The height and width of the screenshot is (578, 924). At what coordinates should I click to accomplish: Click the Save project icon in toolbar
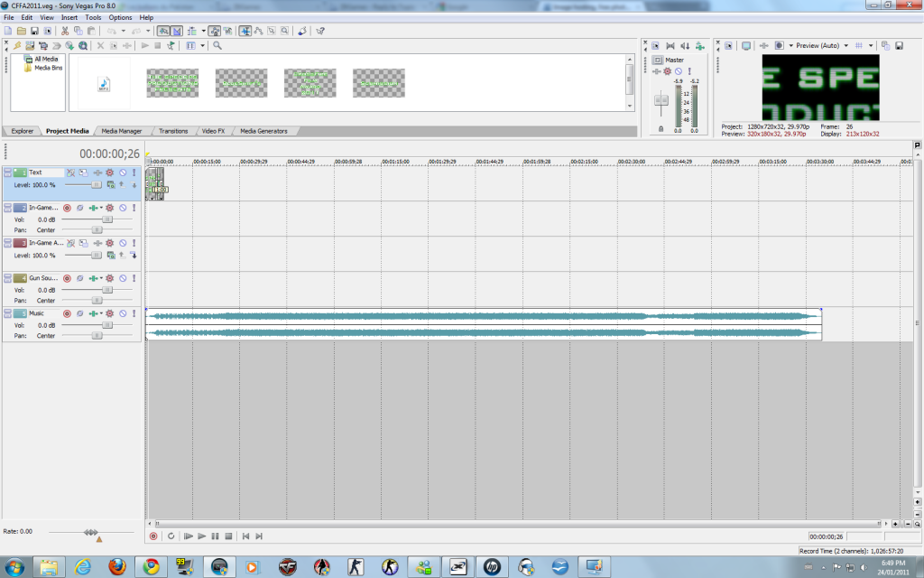click(34, 31)
